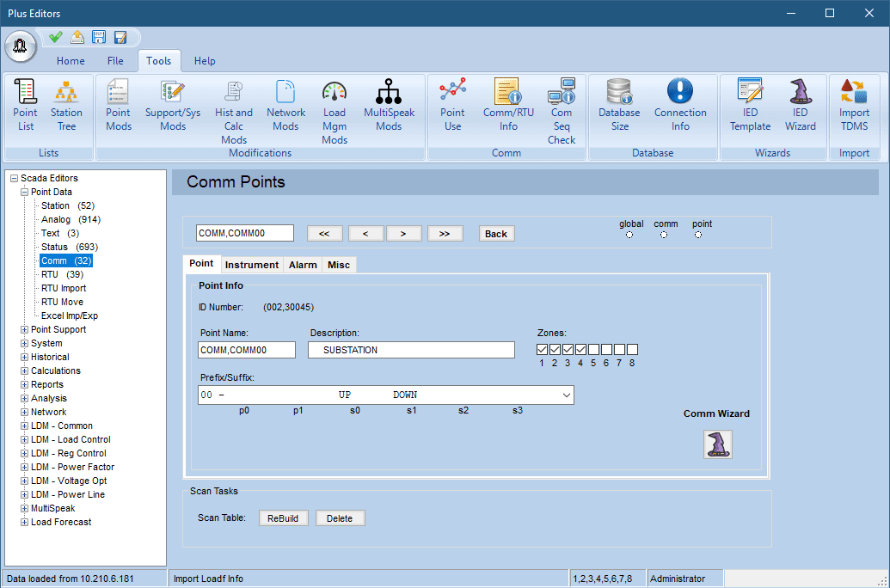Open the Prefix/Suffix dropdown

pyautogui.click(x=566, y=395)
